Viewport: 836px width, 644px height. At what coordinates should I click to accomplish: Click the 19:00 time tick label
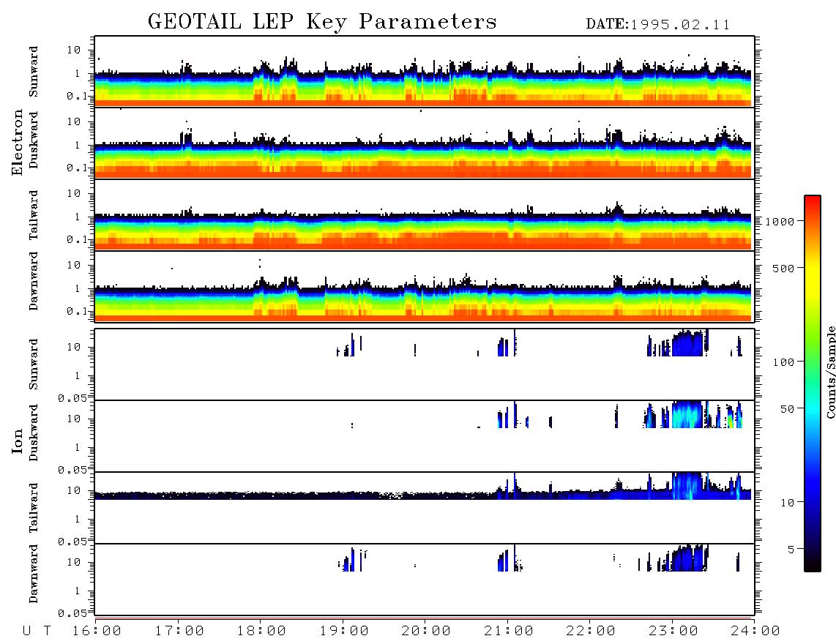344,632
